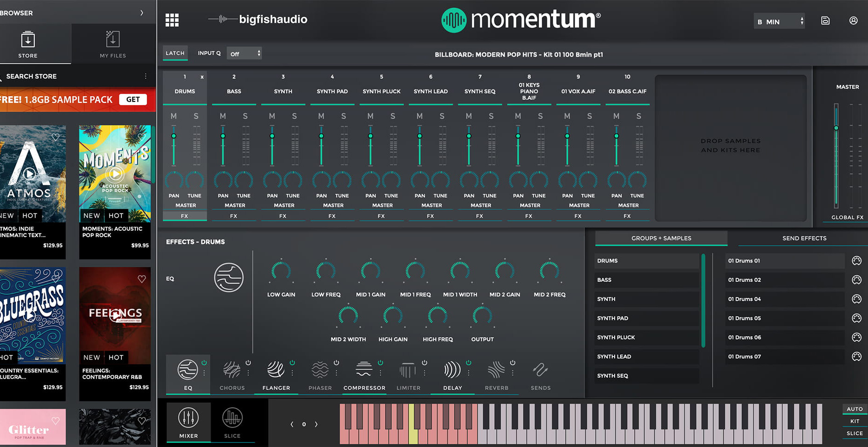Open FX for 02 BASS C.AIF channel
Screen dimensions: 868x447
(627, 216)
